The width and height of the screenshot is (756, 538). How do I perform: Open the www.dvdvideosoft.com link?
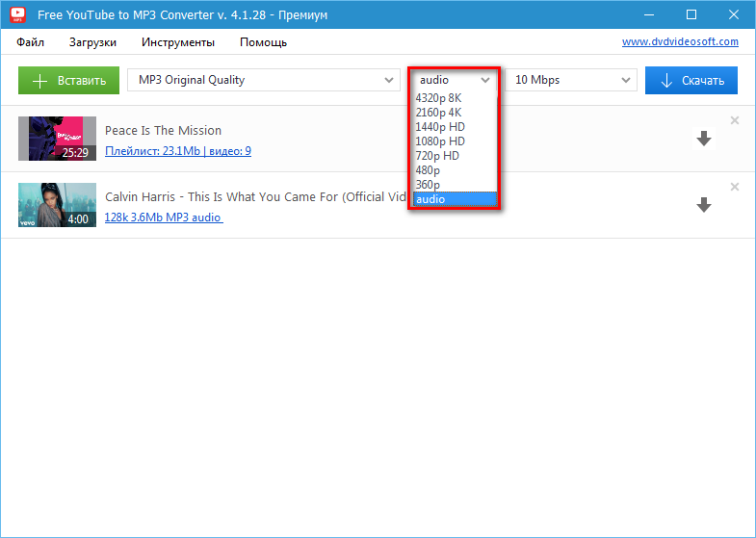[x=680, y=42]
